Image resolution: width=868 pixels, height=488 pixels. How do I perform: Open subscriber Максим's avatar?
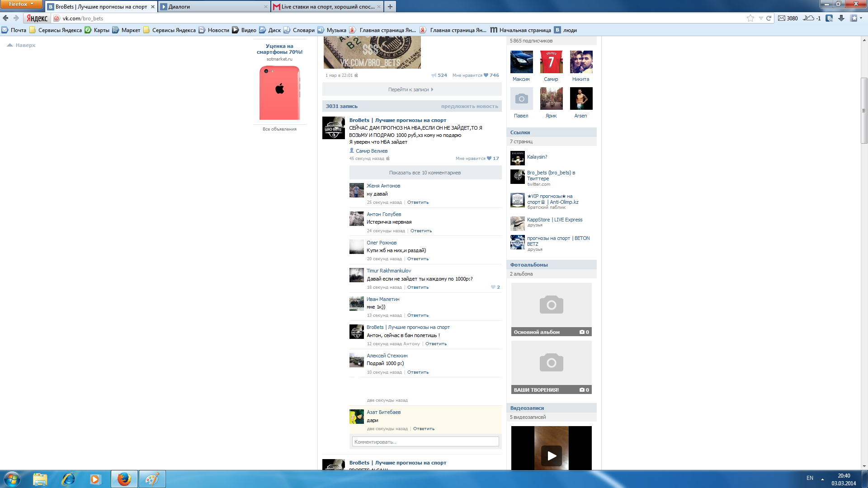coord(522,62)
